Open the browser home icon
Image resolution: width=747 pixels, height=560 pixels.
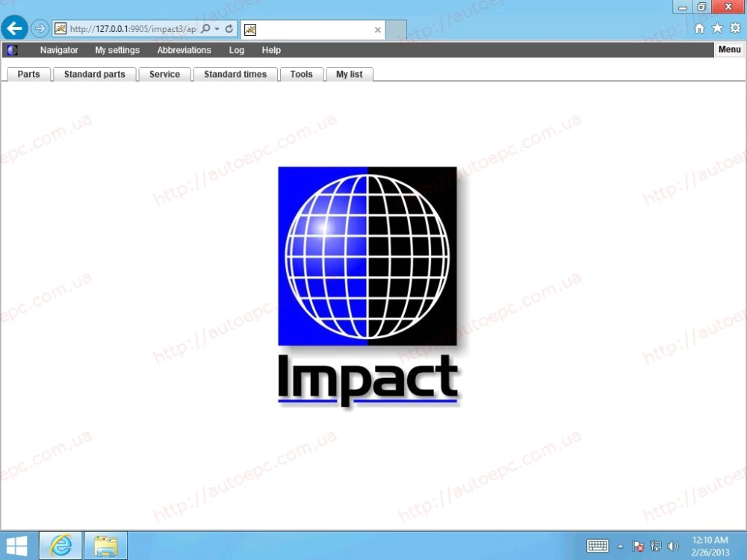pyautogui.click(x=699, y=28)
